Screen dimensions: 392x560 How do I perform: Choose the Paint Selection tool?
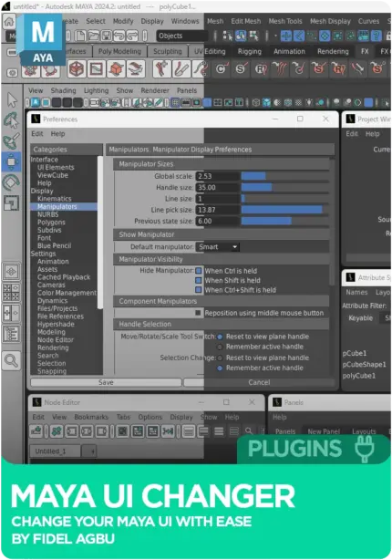(x=11, y=140)
